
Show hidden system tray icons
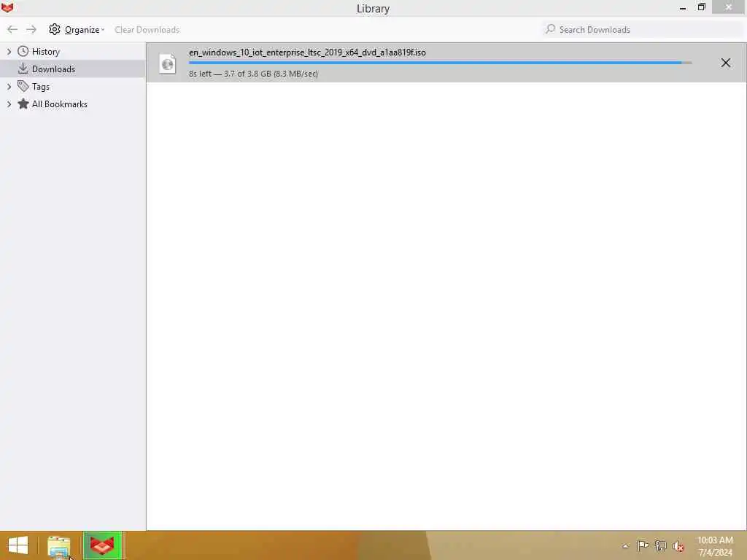click(625, 546)
